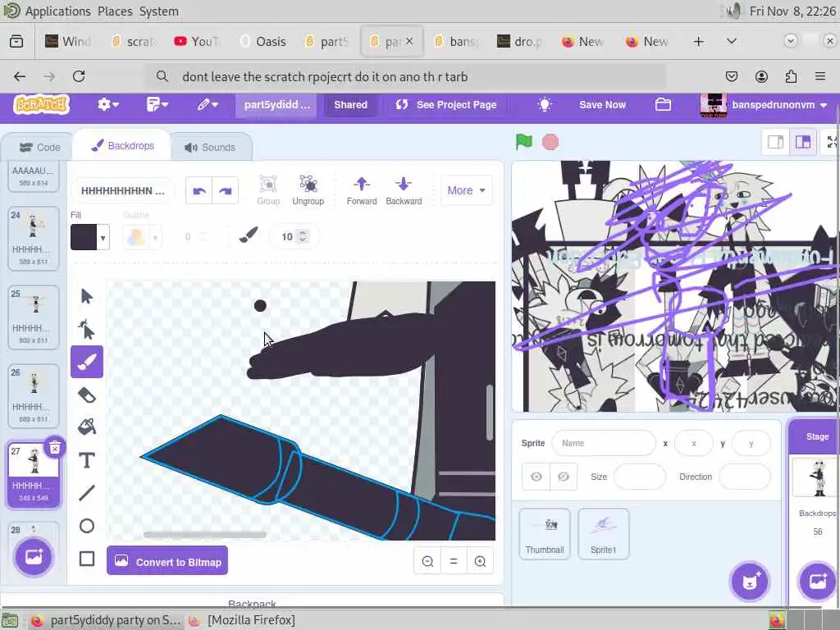Click the redo arrow
The image size is (840, 630).
[x=225, y=190]
